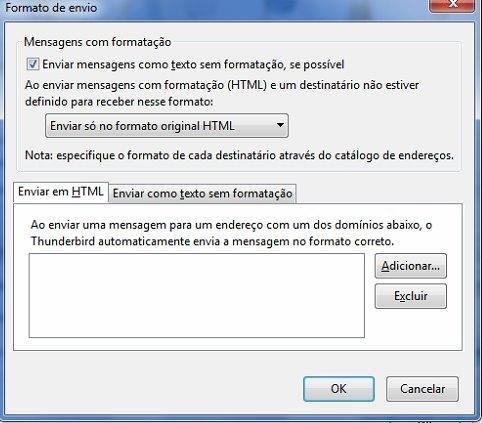Click inside the empty domains list box
Image resolution: width=482 pixels, height=423 pixels.
197,296
